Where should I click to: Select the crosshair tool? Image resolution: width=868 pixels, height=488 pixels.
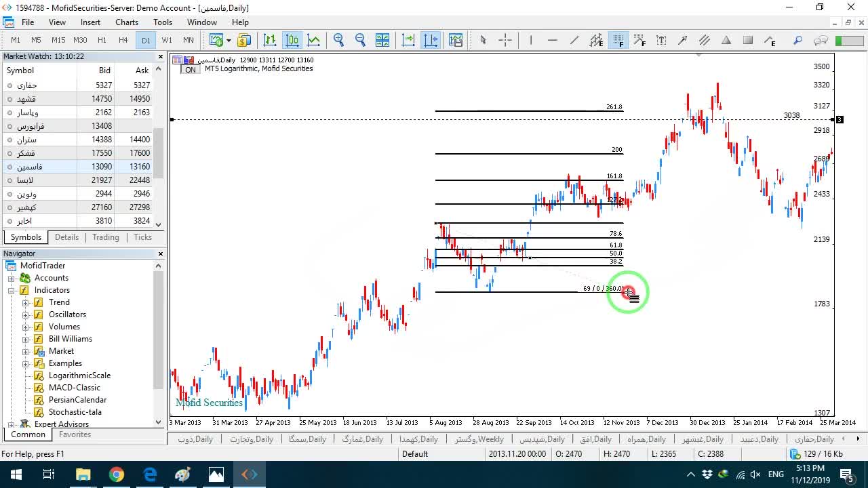click(x=505, y=40)
